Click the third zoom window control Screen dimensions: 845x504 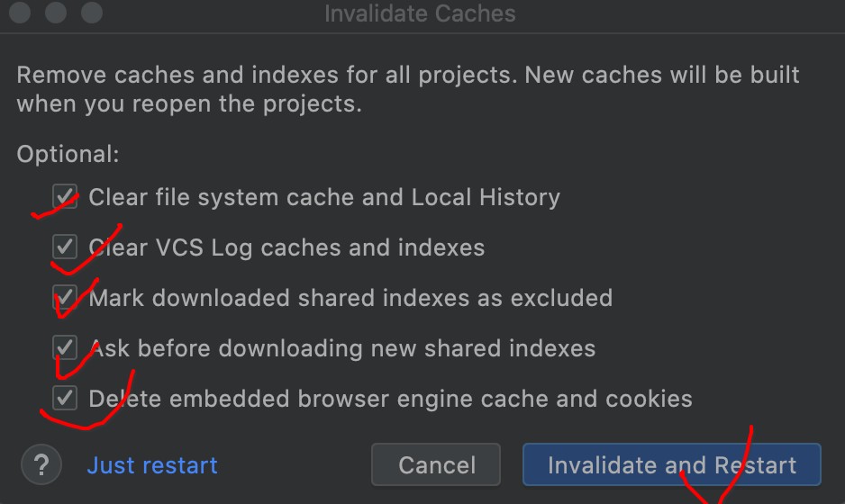92,13
